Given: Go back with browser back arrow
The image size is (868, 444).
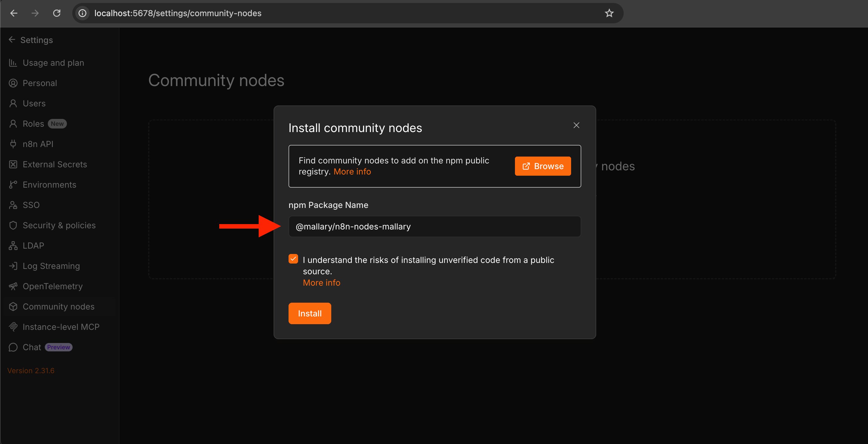Looking at the screenshot, I should click(x=14, y=13).
